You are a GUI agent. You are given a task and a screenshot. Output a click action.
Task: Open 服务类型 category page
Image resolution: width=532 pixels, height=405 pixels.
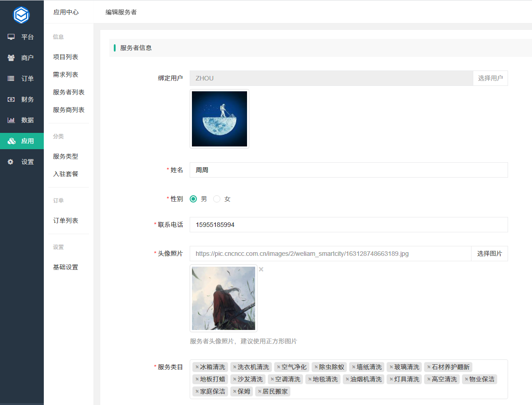point(65,156)
